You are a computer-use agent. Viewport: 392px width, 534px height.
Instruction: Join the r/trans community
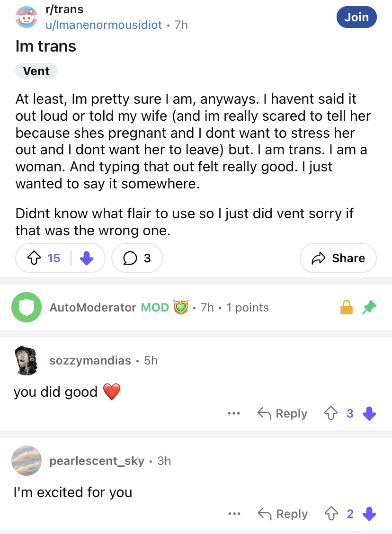(356, 17)
